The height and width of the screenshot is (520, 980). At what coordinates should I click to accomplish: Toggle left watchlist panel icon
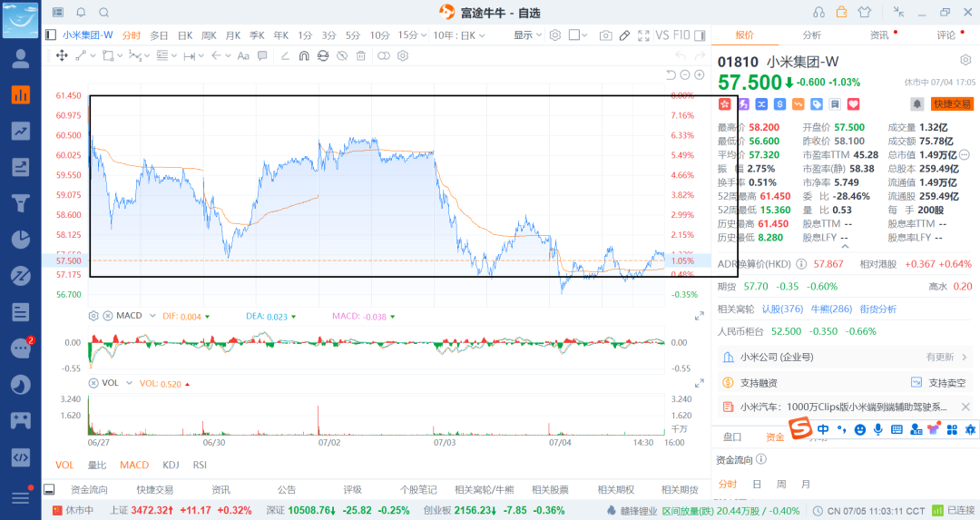(x=51, y=35)
